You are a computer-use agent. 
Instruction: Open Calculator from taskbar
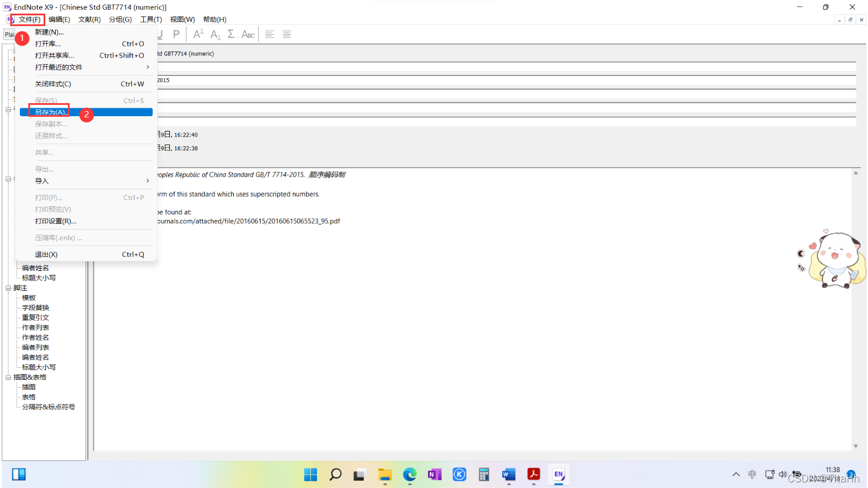click(x=484, y=474)
